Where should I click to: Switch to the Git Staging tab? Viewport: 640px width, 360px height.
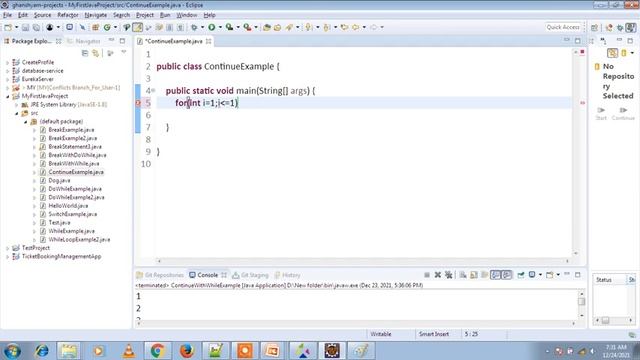(x=250, y=275)
